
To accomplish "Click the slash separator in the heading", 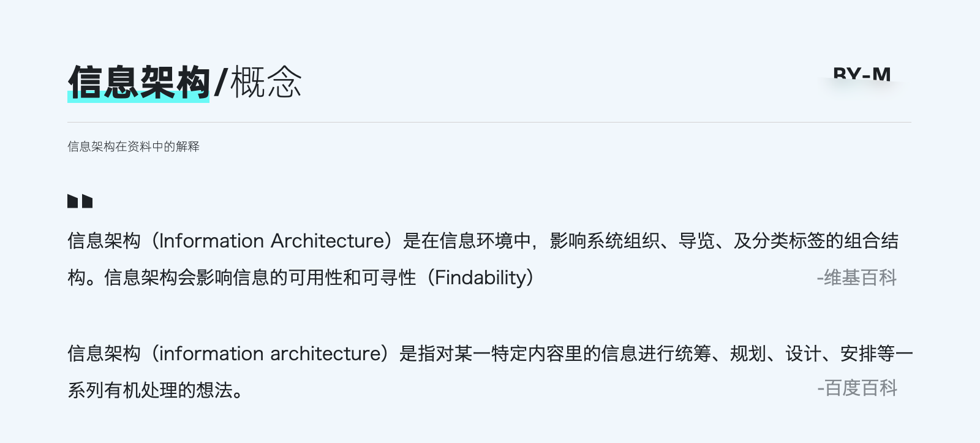I will tap(221, 83).
